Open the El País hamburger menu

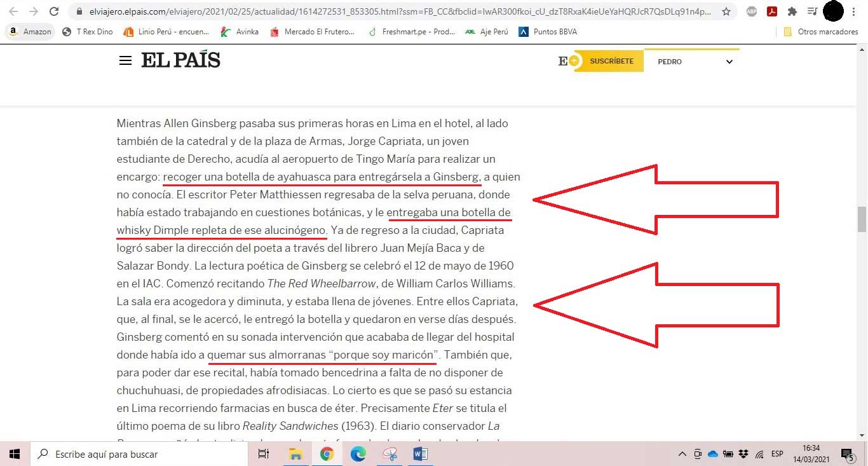click(x=125, y=60)
